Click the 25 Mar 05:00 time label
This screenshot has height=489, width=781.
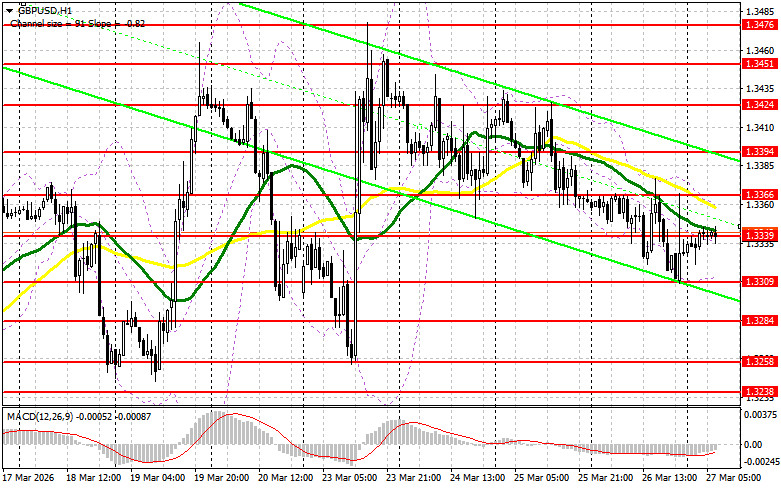point(541,478)
